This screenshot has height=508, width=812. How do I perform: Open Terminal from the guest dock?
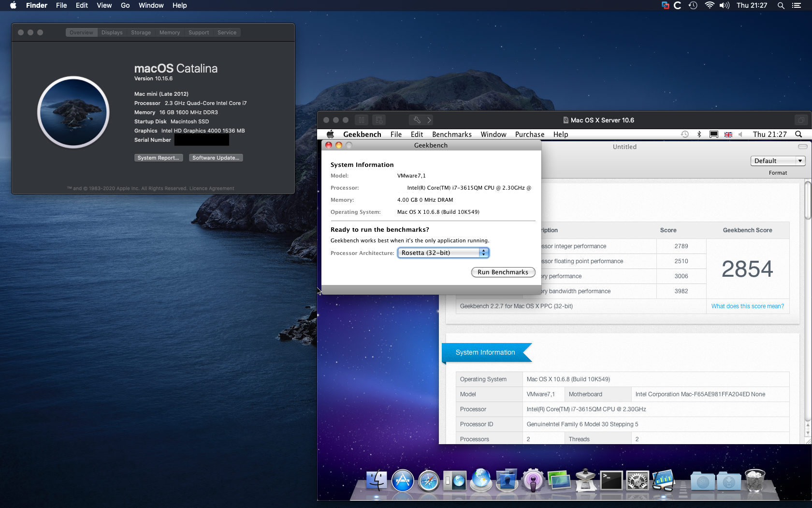pyautogui.click(x=611, y=481)
